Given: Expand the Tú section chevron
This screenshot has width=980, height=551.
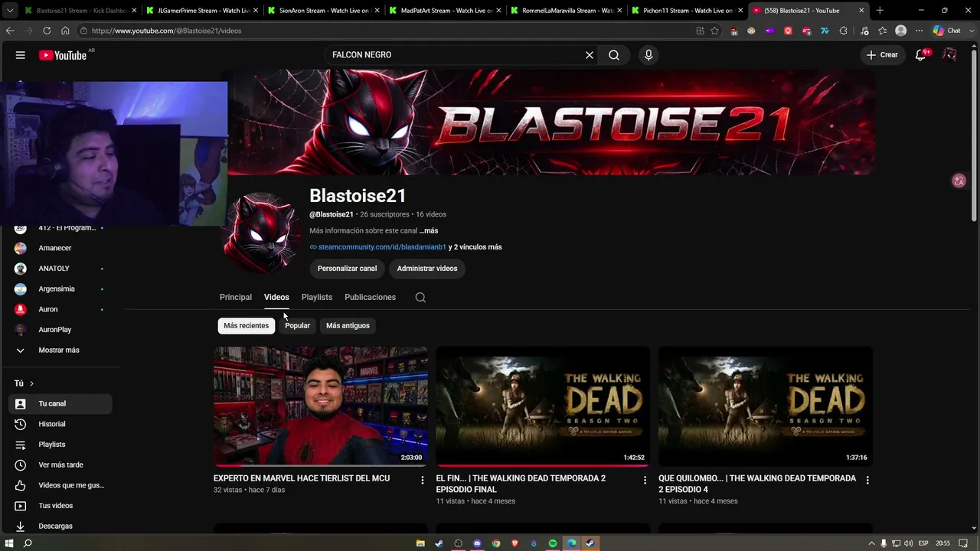Looking at the screenshot, I should tap(31, 383).
